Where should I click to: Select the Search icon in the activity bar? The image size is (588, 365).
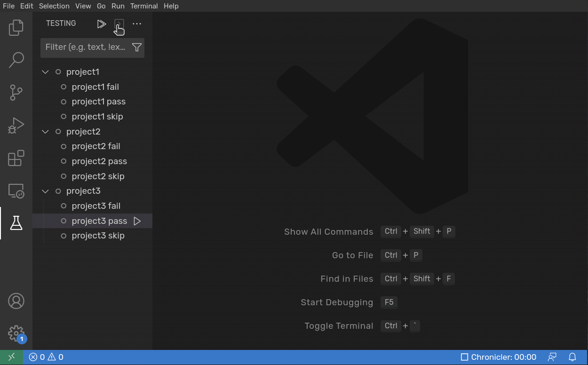[x=16, y=60]
